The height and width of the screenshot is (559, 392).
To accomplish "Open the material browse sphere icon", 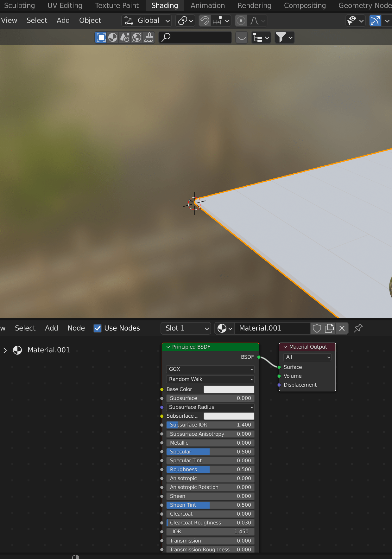I will pyautogui.click(x=225, y=328).
